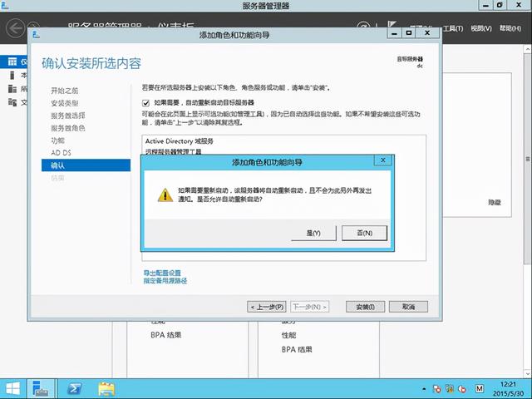532x399 pixels.
Task: Select the 服务器角色 step in the wizard sidebar
Action: [x=68, y=128]
